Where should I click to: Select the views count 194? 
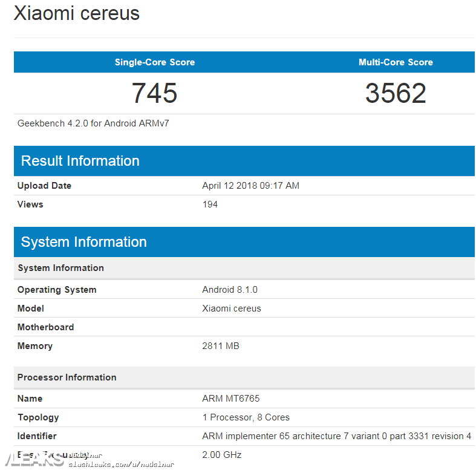coord(210,204)
